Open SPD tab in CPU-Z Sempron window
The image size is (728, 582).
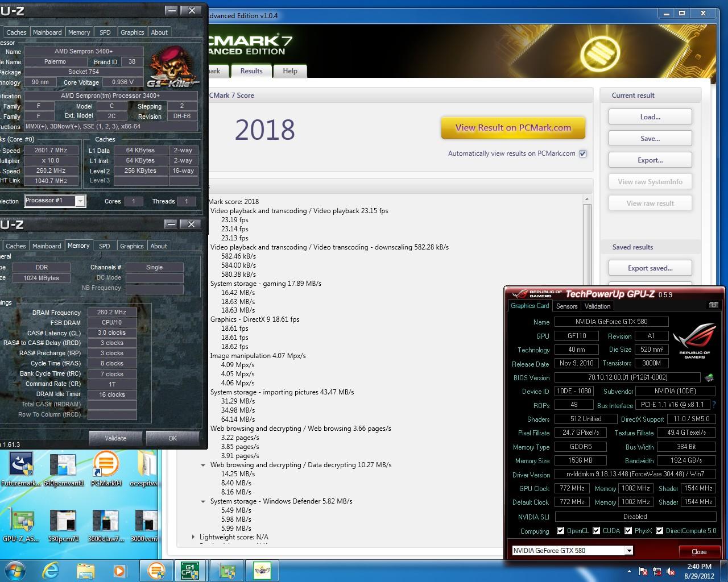[x=105, y=32]
